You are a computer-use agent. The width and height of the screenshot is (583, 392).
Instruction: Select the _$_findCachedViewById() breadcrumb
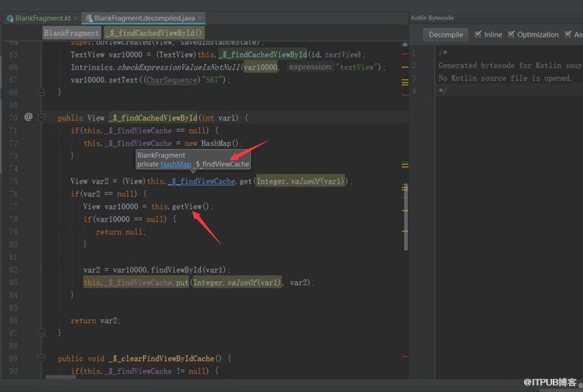coord(154,33)
